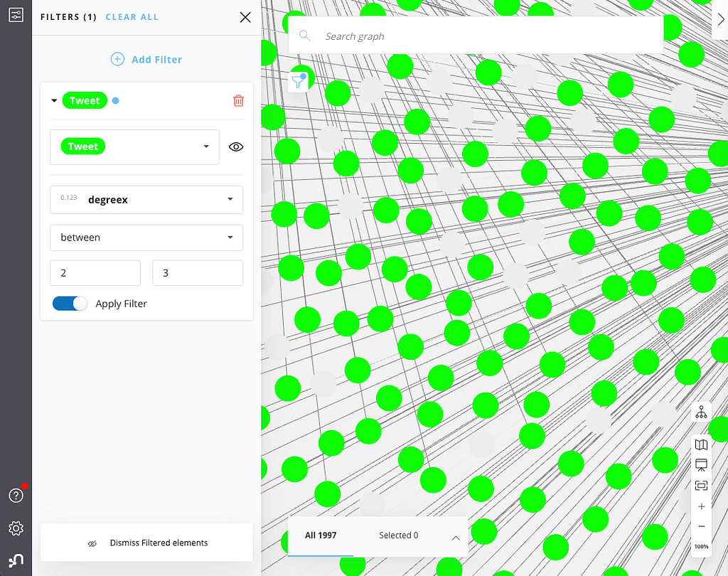728x576 pixels.
Task: Toggle the Apply Filter switch
Action: click(70, 304)
